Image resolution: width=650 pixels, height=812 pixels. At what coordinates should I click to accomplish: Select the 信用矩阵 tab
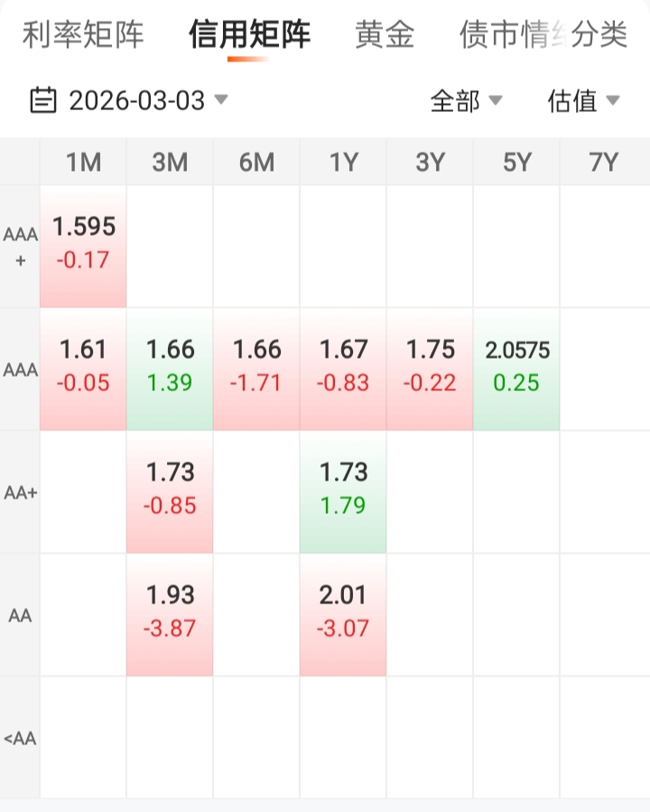point(249,35)
